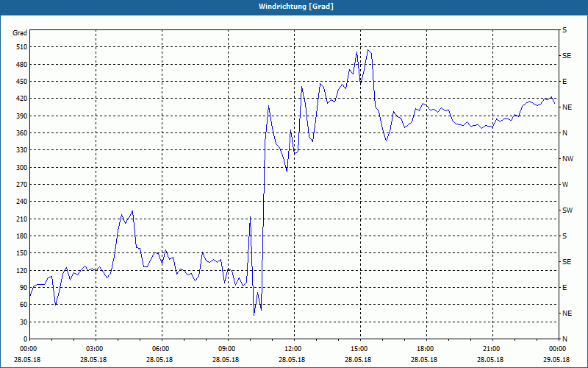Click the 29.05.18 date label
This screenshot has width=588, height=368.
(x=556, y=360)
